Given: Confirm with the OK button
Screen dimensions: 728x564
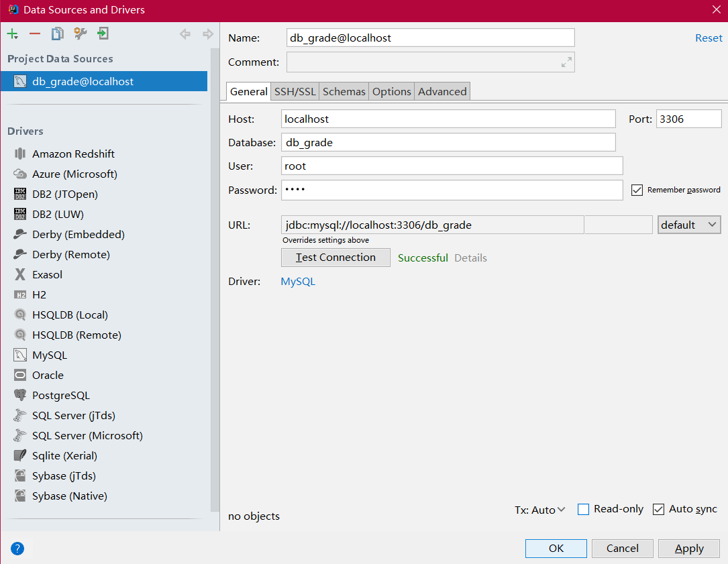Looking at the screenshot, I should click(556, 548).
